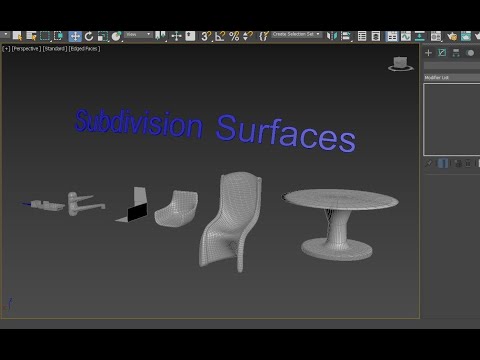The width and height of the screenshot is (480, 360).
Task: Activate the Select and Move tool
Action: (x=75, y=36)
